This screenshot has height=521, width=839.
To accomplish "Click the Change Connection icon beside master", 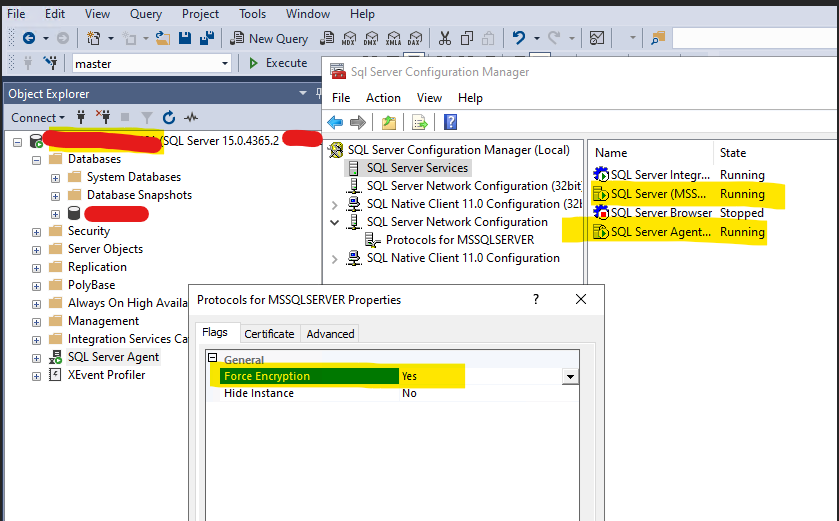I will pos(51,63).
